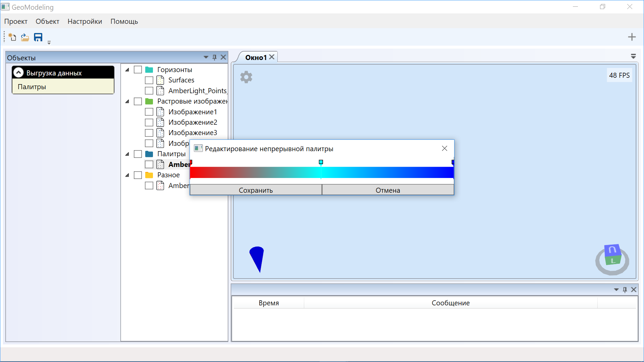This screenshot has height=362, width=644.
Task: Open the window tab list dropdown
Action: point(633,56)
